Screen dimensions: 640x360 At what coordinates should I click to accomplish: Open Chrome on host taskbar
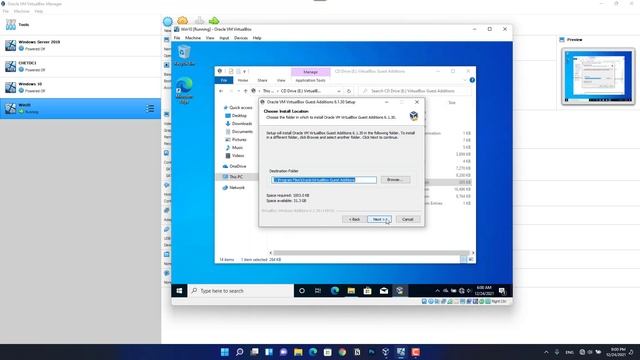point(342,352)
